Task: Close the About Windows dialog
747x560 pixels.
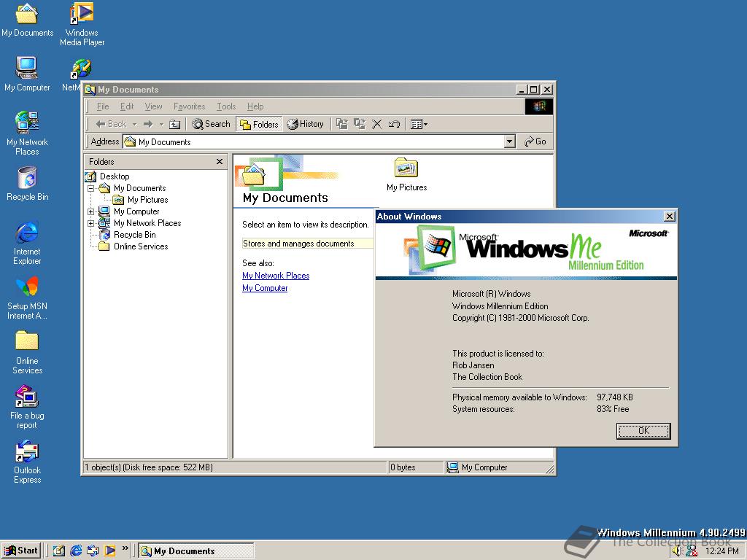Action: coord(670,217)
